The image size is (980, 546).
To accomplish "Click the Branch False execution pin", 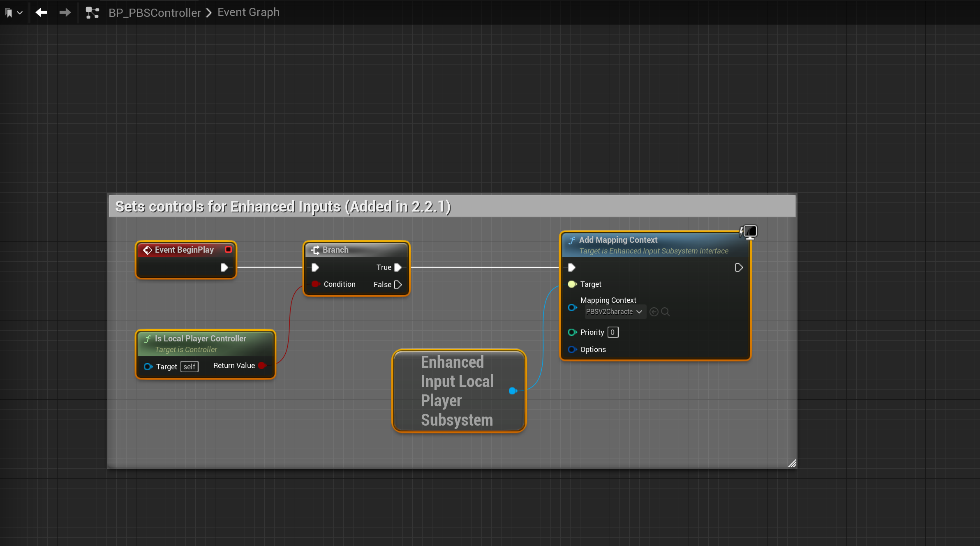I will 398,285.
